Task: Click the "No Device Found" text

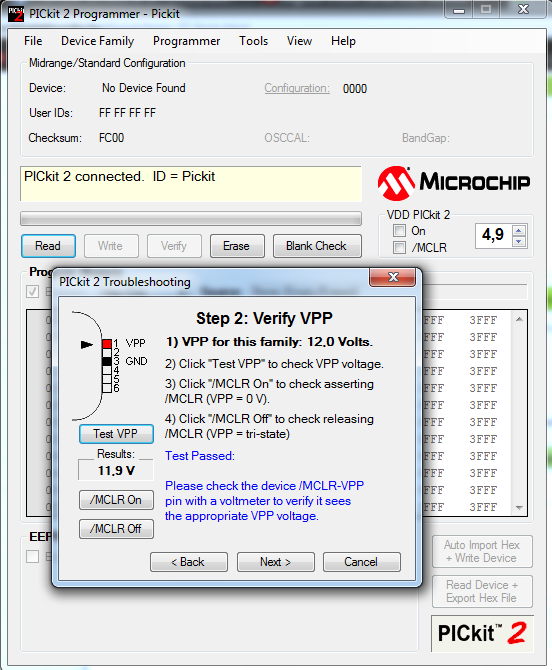Action: (x=144, y=88)
